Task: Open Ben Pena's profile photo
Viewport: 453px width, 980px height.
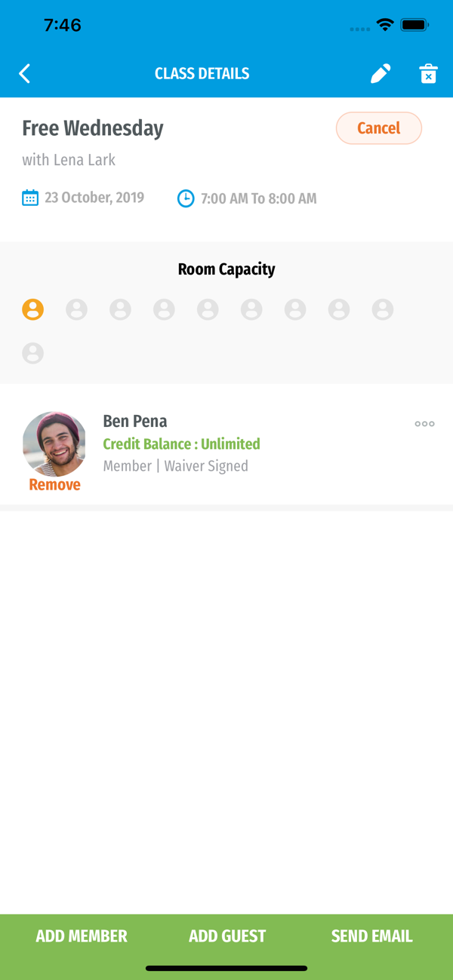Action: [54, 444]
